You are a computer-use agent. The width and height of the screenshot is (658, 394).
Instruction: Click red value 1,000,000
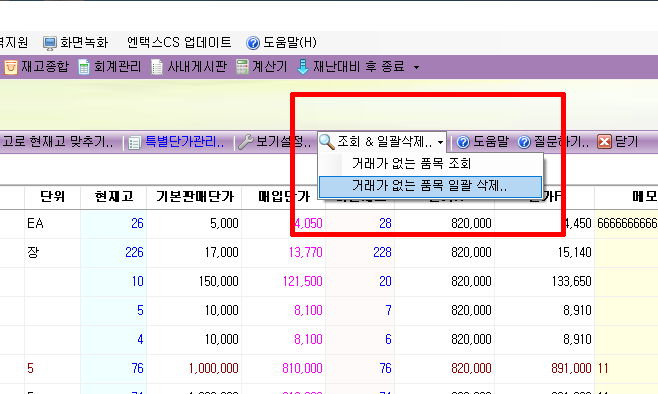214,368
